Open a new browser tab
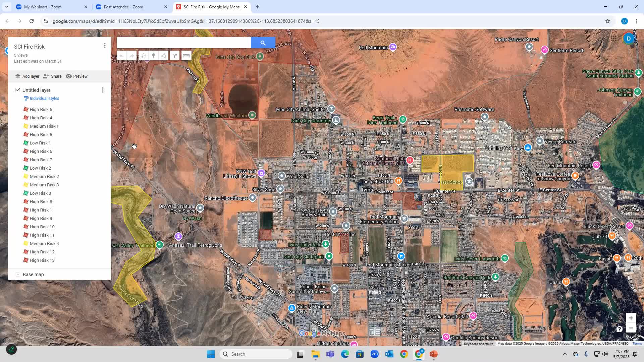 (x=258, y=7)
